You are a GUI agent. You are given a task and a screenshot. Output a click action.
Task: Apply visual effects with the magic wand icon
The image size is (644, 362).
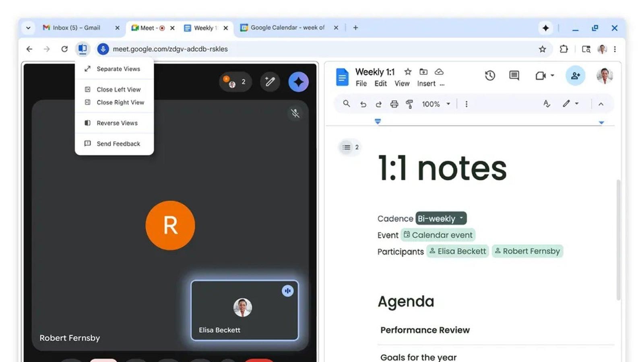[x=270, y=82]
